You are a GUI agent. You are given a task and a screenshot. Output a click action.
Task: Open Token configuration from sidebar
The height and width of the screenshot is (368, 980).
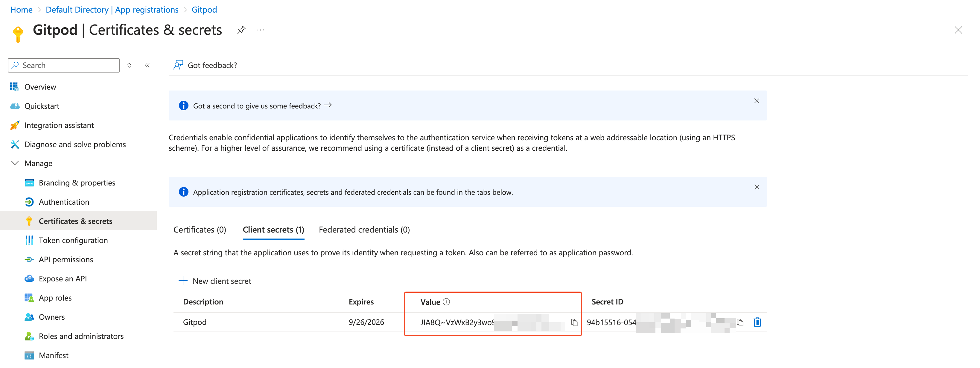(x=73, y=240)
